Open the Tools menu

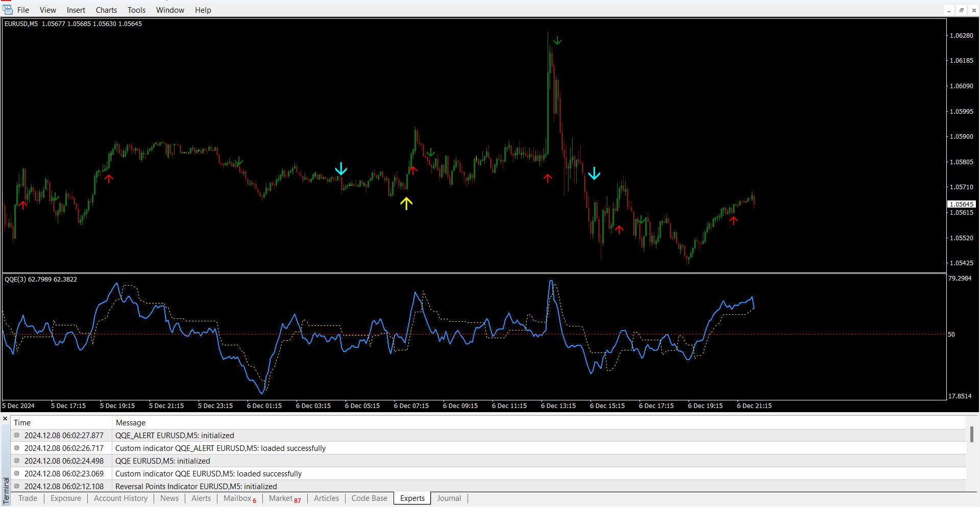point(136,10)
